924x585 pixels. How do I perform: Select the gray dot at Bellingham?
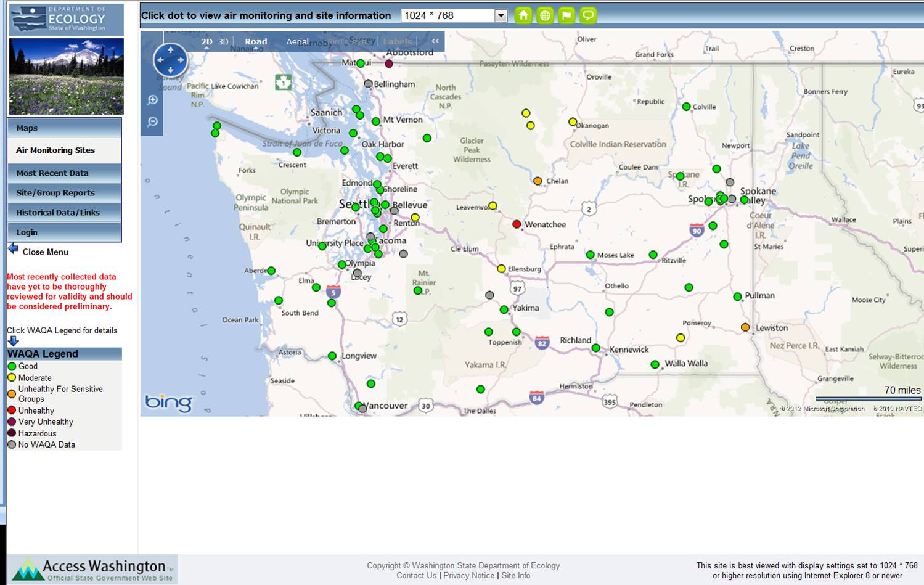click(368, 83)
